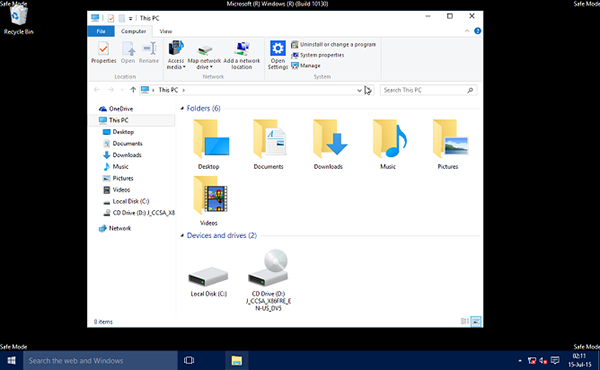The height and width of the screenshot is (370, 600).
Task: Switch to the Computer ribbon tab
Action: (133, 31)
